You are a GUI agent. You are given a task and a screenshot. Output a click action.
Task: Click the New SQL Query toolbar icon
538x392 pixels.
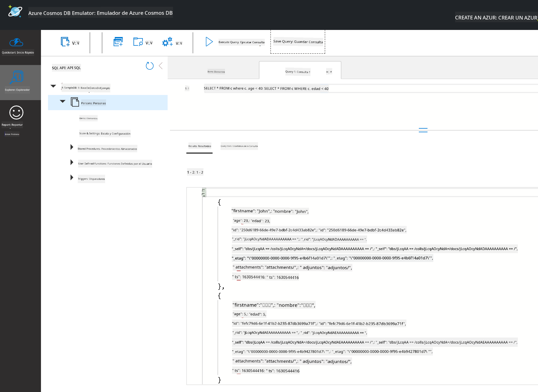coord(118,42)
